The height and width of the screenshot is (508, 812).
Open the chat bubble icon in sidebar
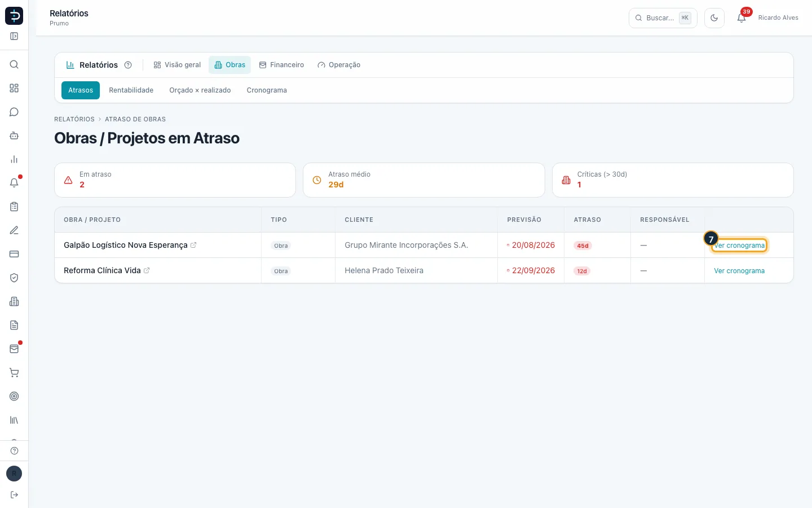[x=14, y=112]
